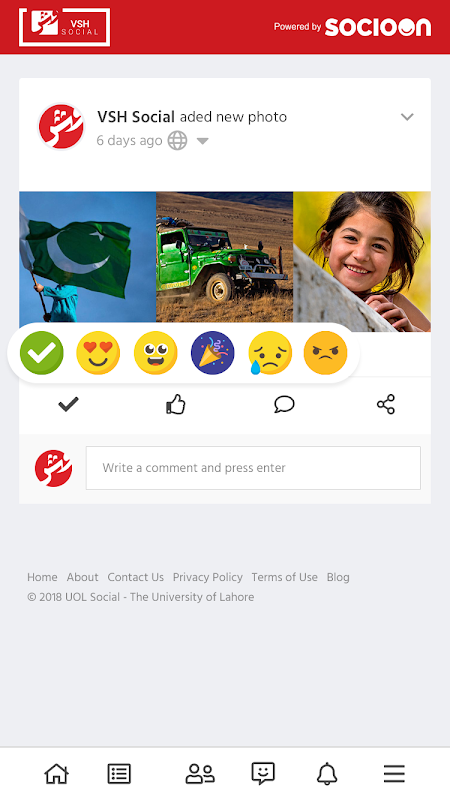Toggle the checkmark button below the post
The height and width of the screenshot is (800, 450).
click(x=68, y=405)
